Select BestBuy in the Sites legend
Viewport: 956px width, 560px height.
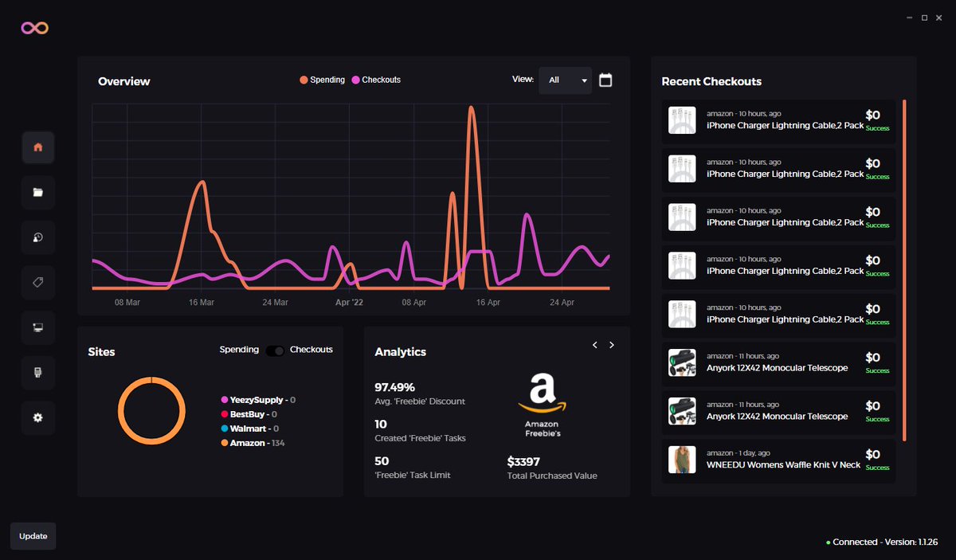point(249,414)
